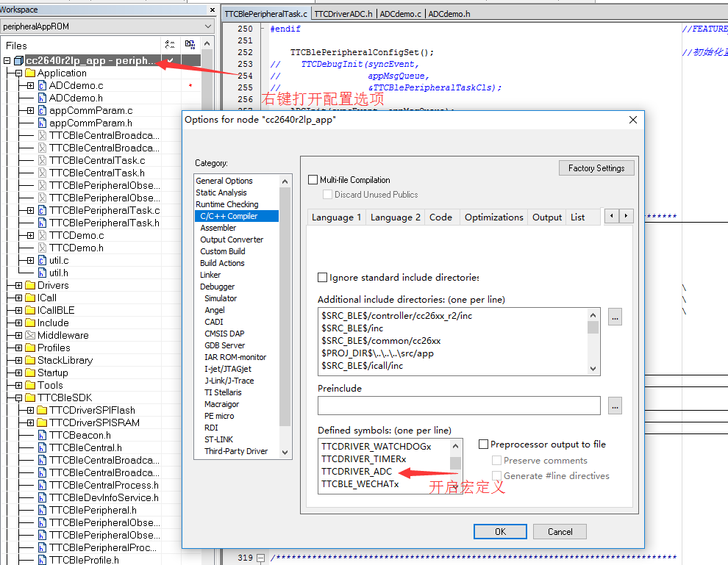728x565 pixels.
Task: Select TTCDRIVER_ADC line in Defined symbols
Action: [357, 471]
